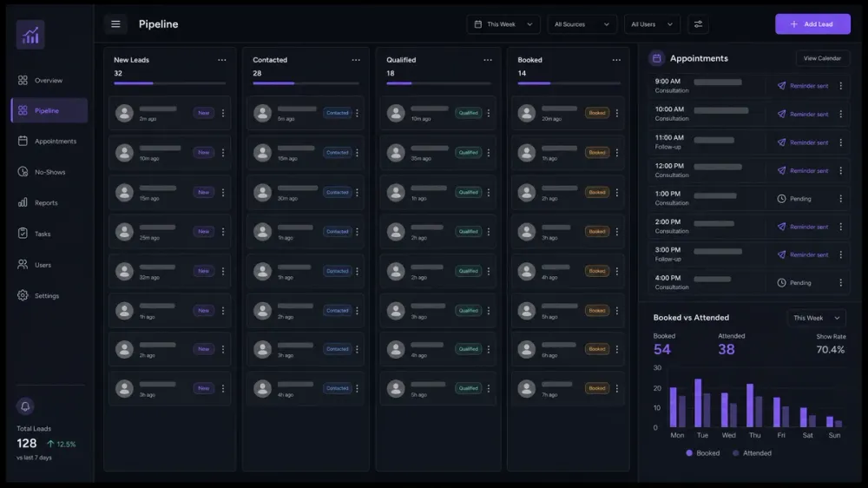
Task: Open the New Leads column options ellipsis
Action: [x=222, y=60]
